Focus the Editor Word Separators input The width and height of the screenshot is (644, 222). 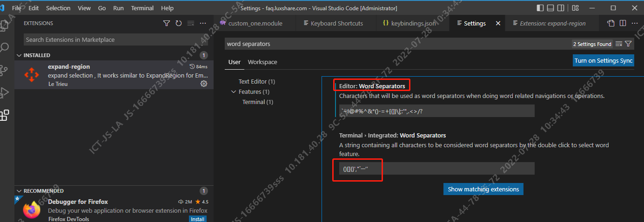pyautogui.click(x=436, y=111)
